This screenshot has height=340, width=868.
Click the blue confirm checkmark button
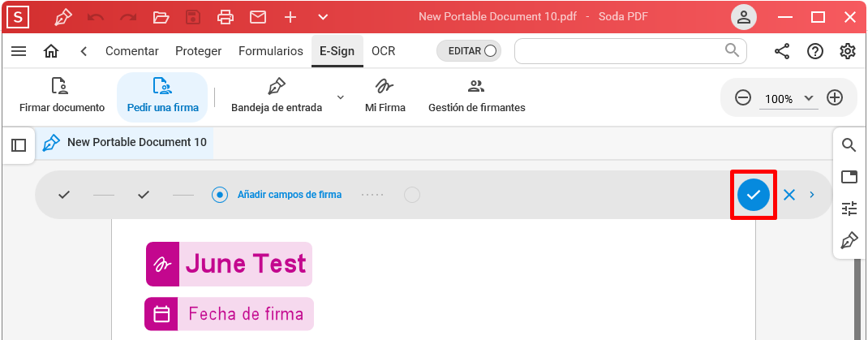754,195
